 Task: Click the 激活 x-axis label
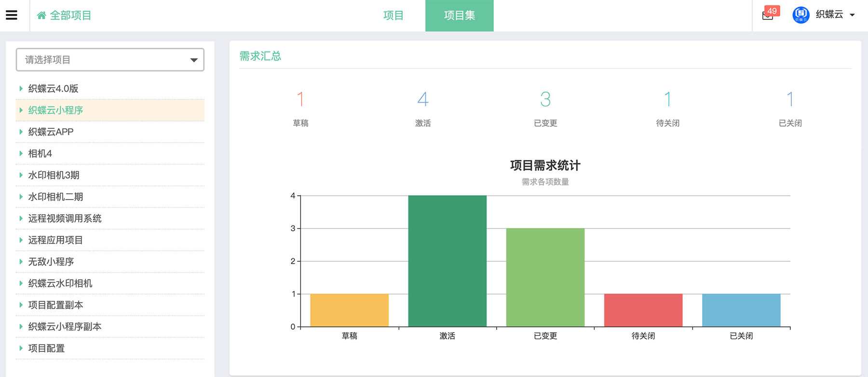pos(448,336)
